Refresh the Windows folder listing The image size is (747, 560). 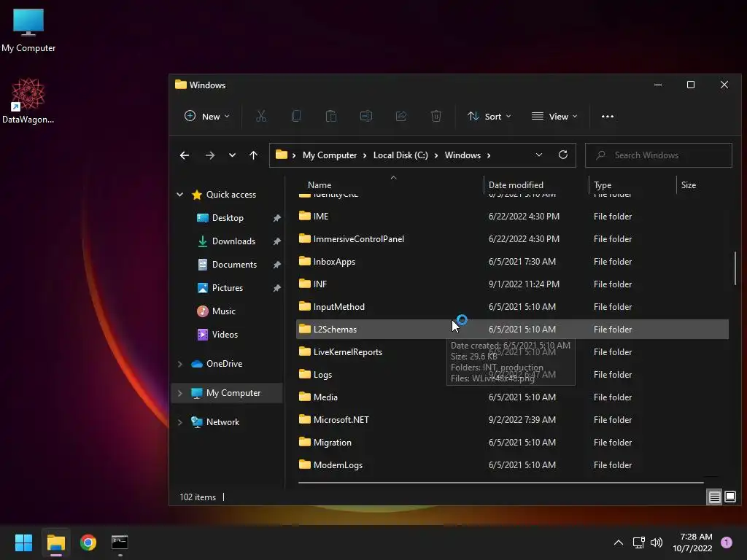click(562, 155)
